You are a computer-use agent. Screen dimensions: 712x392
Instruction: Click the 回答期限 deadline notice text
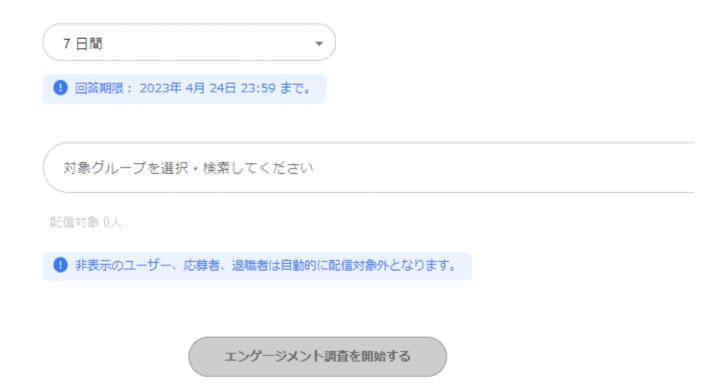pos(193,88)
